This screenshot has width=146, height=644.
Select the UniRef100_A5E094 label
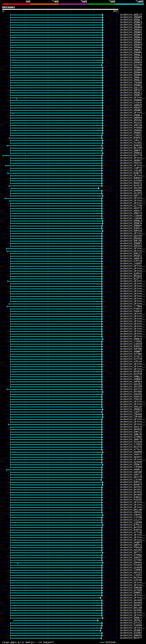(x=131, y=125)
